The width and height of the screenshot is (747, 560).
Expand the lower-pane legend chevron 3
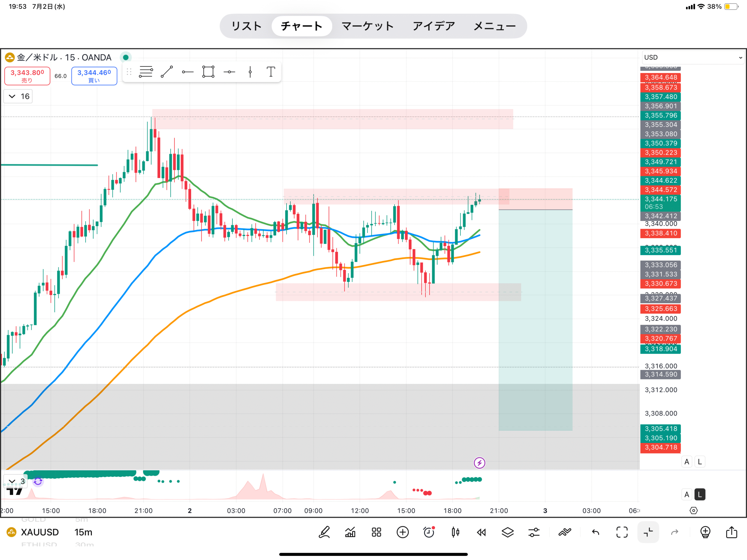12,481
